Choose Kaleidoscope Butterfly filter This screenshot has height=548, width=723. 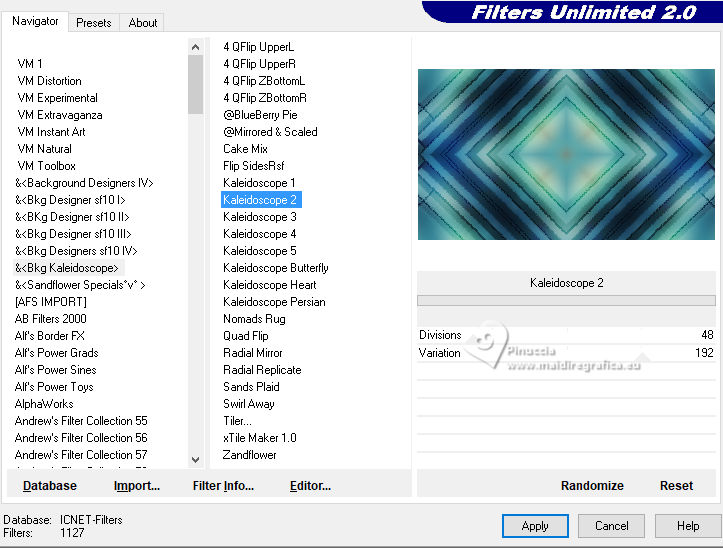tap(276, 268)
